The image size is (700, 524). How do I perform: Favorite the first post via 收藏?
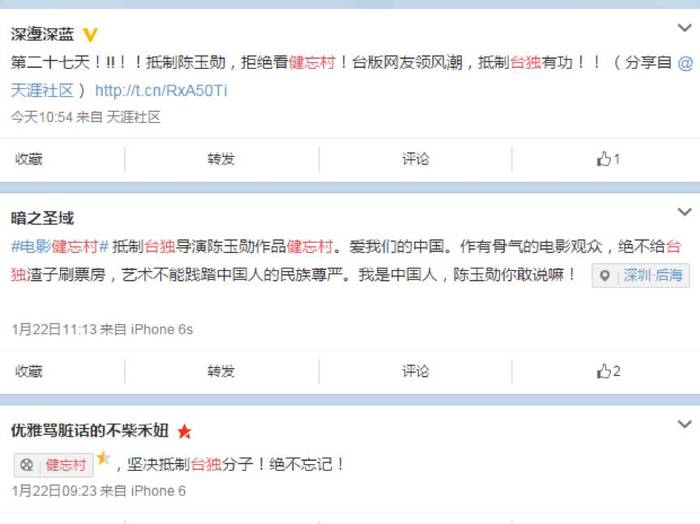point(29,159)
